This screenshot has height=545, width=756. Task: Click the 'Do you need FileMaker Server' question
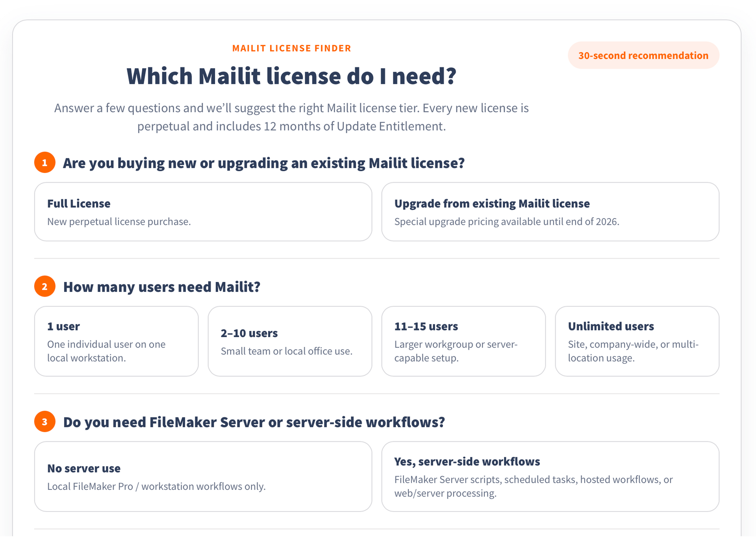tap(254, 422)
